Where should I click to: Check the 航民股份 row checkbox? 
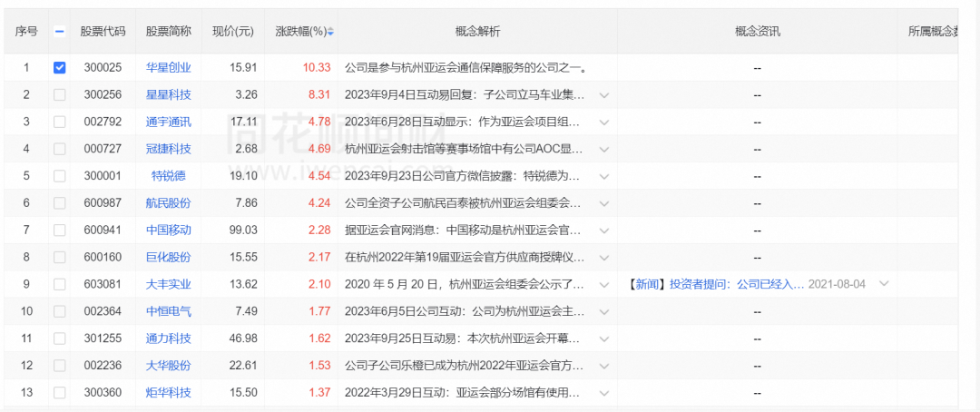59,203
